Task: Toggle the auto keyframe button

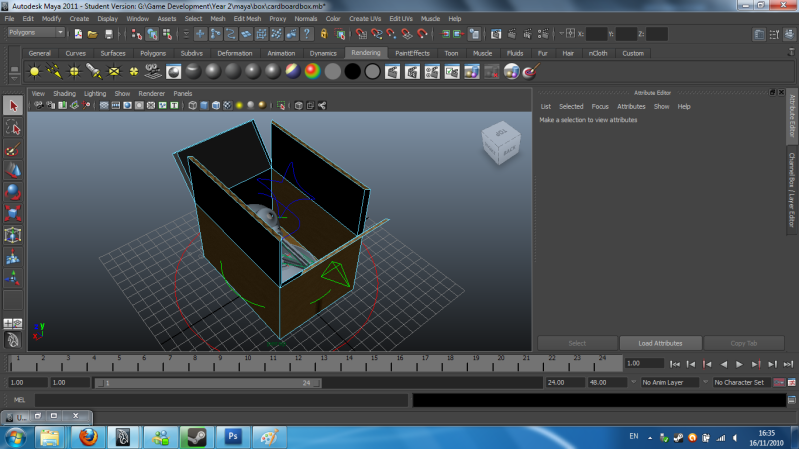Action: click(778, 382)
